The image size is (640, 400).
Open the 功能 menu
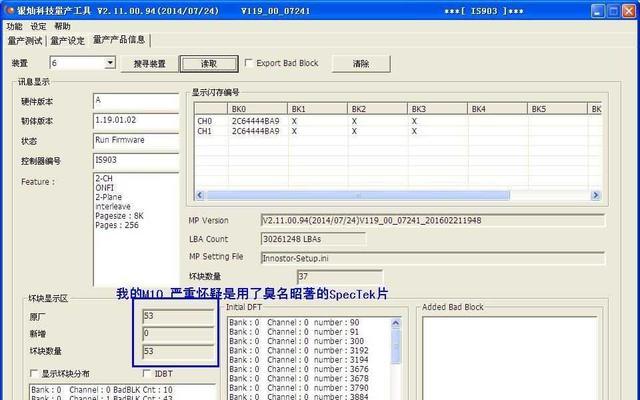pyautogui.click(x=14, y=26)
